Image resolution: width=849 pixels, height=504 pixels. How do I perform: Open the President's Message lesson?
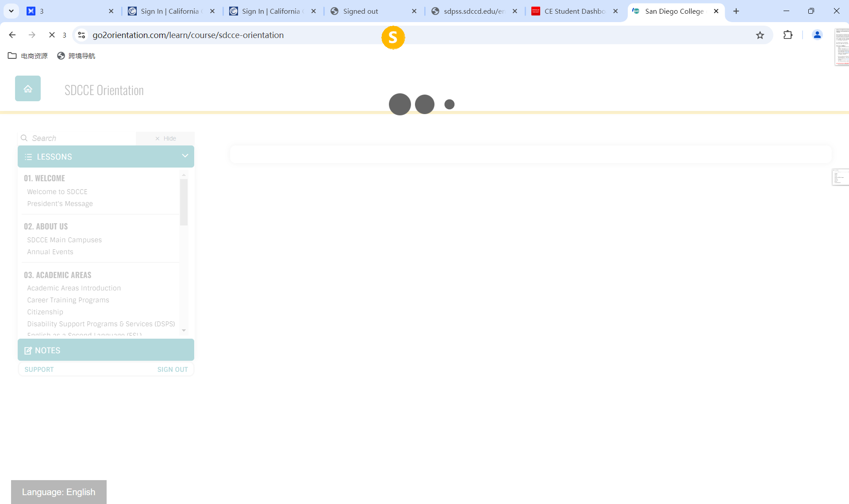click(60, 203)
